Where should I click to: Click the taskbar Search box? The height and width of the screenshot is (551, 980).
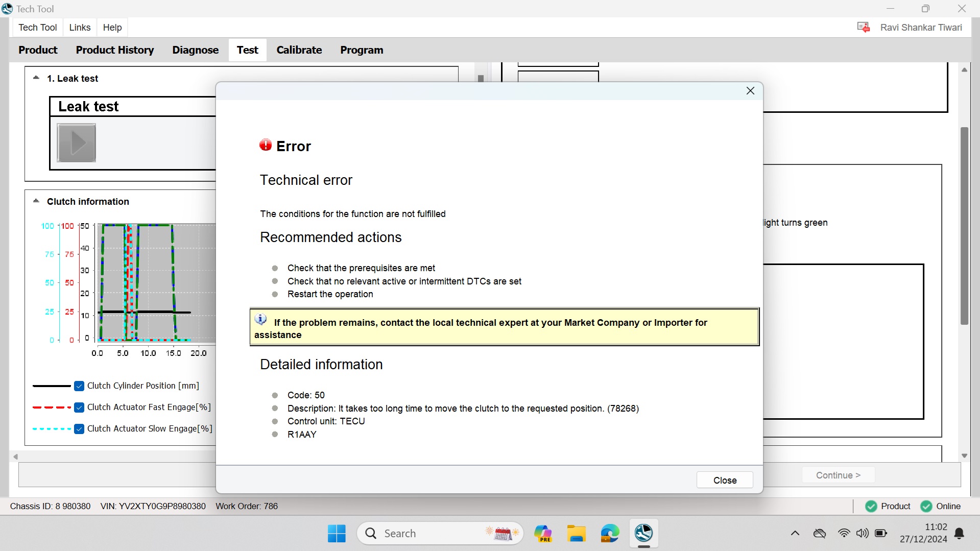(x=440, y=534)
